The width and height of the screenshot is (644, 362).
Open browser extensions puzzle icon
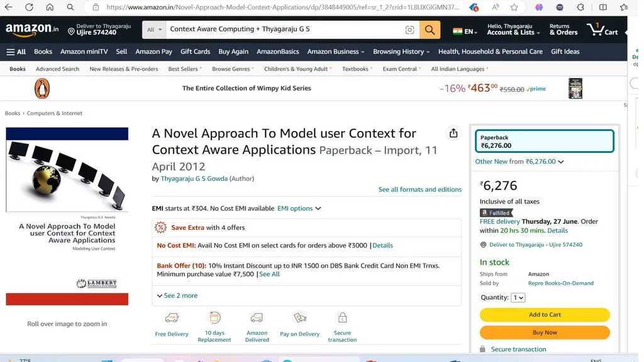[580, 7]
